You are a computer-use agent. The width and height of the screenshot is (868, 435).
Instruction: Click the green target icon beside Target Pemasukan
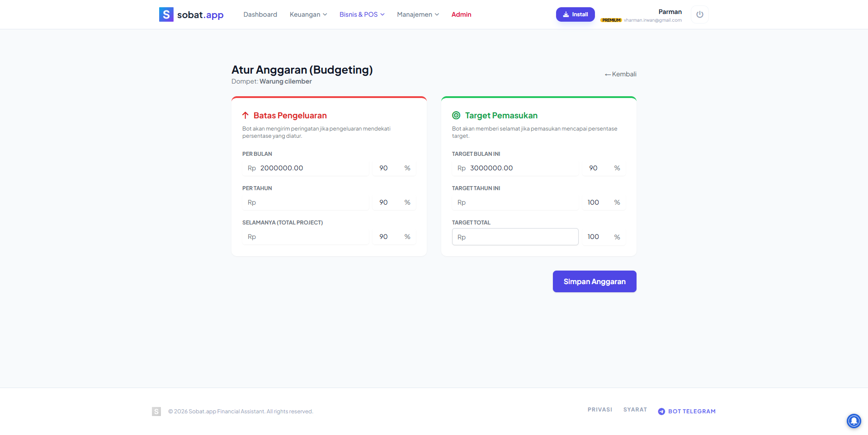(456, 115)
